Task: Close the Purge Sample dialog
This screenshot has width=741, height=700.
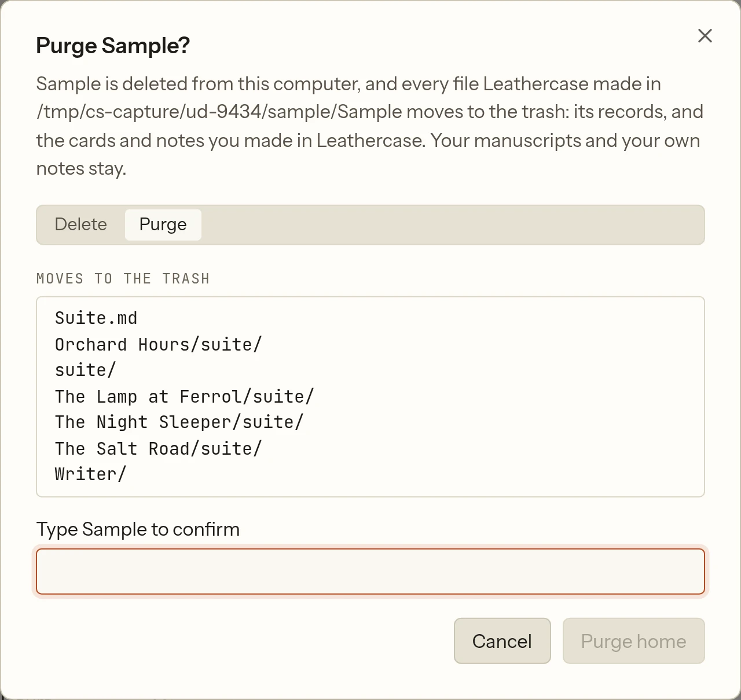Action: pos(705,36)
